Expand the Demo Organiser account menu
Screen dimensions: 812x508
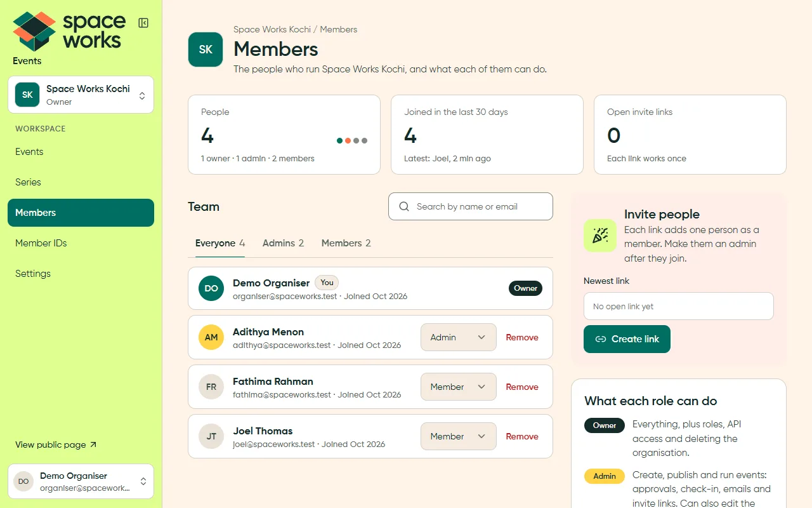pyautogui.click(x=81, y=481)
